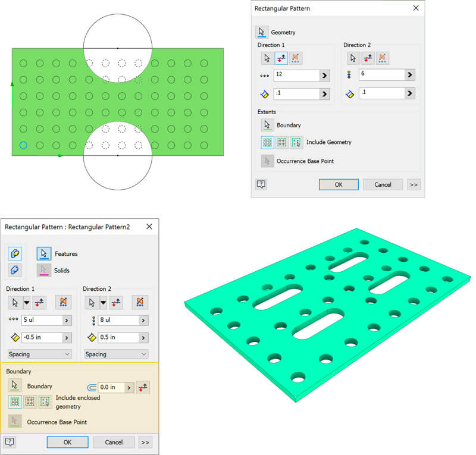Open flyout arrow beside 0.5 in field
This screenshot has height=455, width=476.
(x=143, y=337)
